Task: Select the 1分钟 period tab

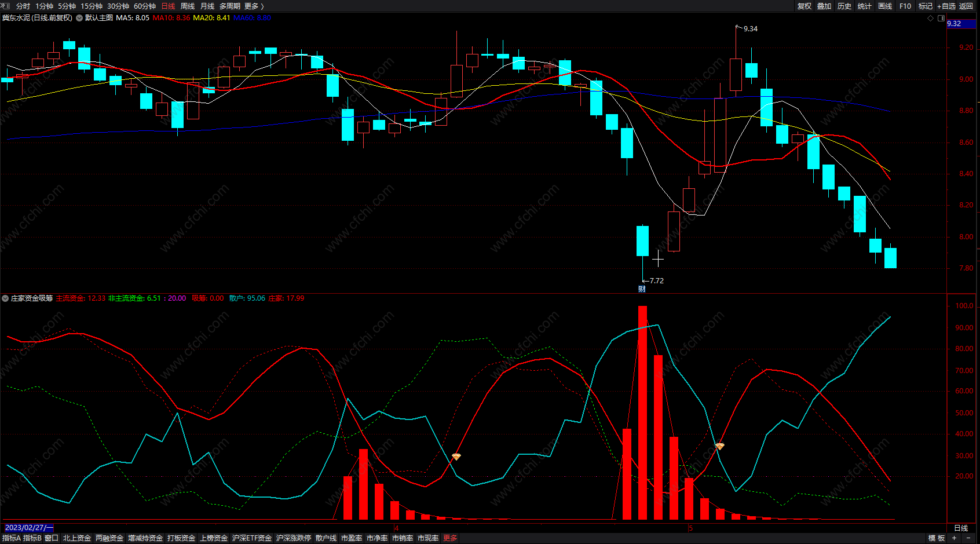Action: point(44,6)
